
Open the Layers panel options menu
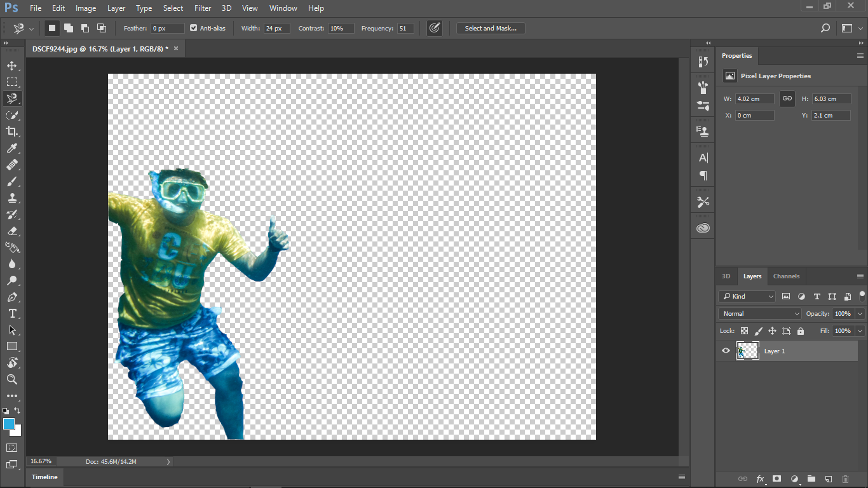(x=860, y=276)
